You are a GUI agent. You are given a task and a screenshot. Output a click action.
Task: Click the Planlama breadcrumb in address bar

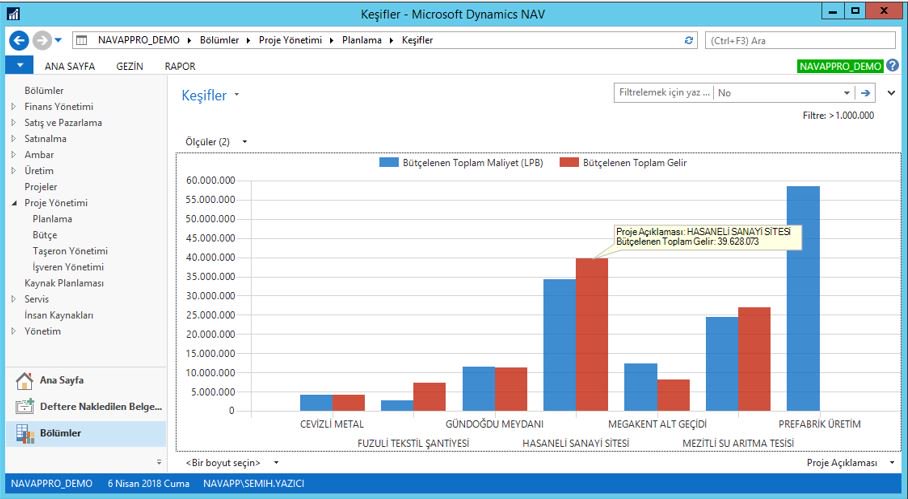click(x=362, y=40)
